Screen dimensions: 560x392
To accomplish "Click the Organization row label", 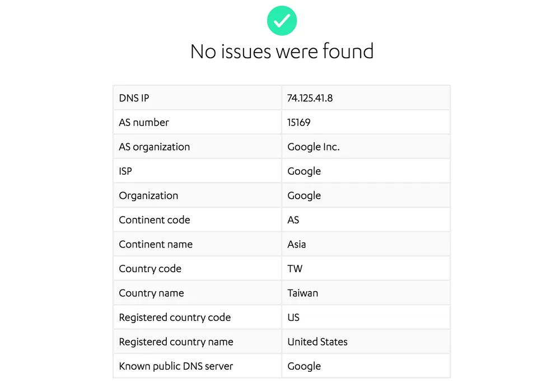I will point(148,195).
